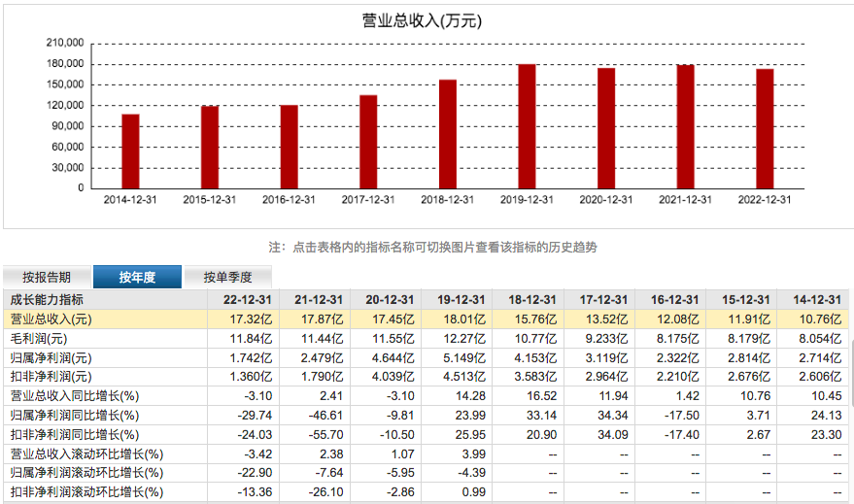
Task: Select the 按年度 tab
Action: [x=137, y=277]
